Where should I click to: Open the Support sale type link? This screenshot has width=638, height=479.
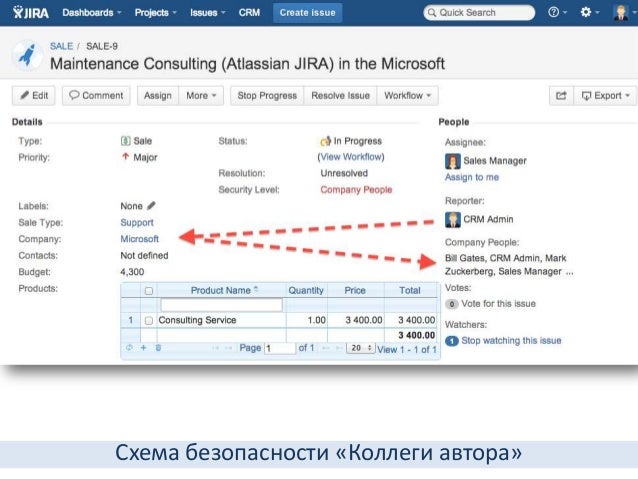click(137, 223)
